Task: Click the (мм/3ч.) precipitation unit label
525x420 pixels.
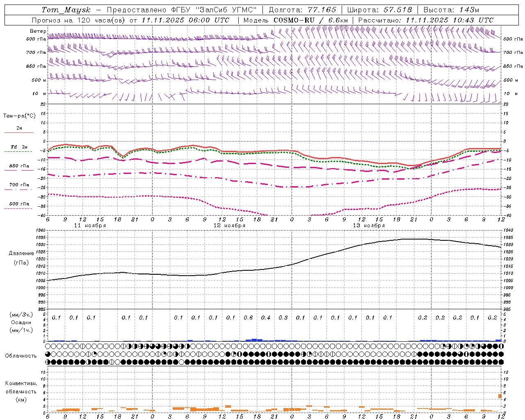Action: click(21, 315)
